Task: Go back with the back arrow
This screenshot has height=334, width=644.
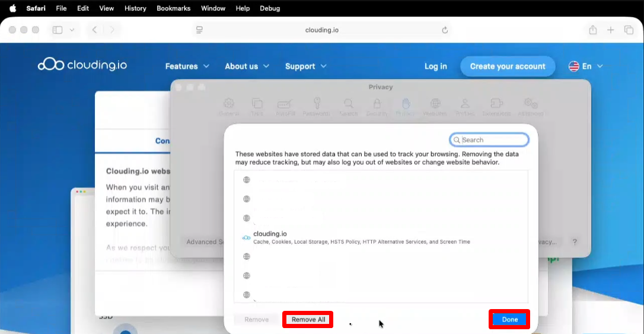Action: pos(94,30)
